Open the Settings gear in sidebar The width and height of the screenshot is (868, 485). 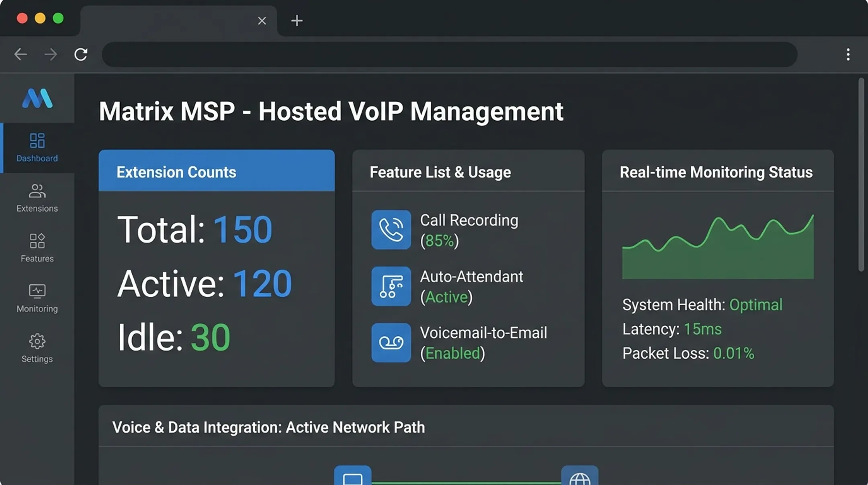[x=37, y=349]
